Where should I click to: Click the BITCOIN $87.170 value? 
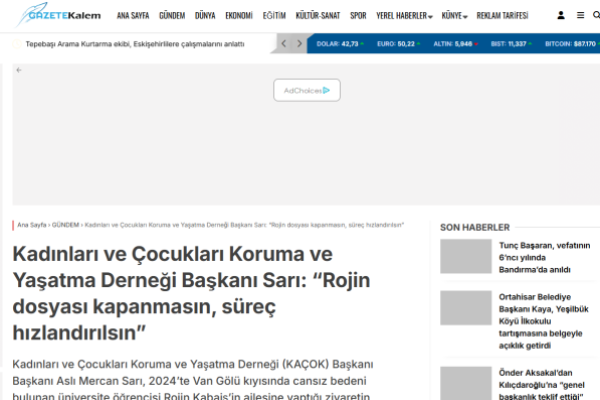click(x=572, y=44)
